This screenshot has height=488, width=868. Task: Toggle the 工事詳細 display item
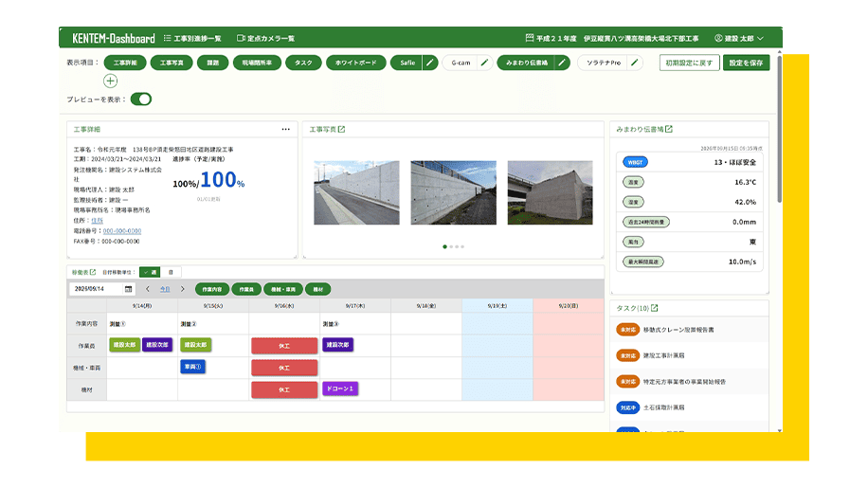tap(125, 63)
